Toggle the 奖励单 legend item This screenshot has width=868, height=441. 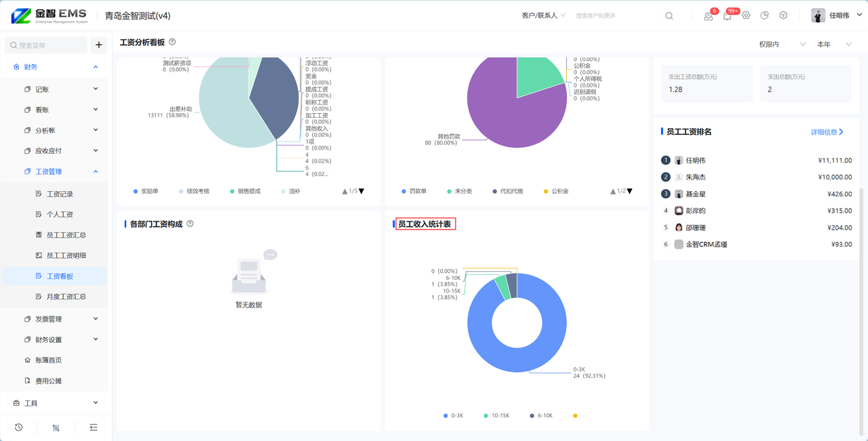pos(145,191)
